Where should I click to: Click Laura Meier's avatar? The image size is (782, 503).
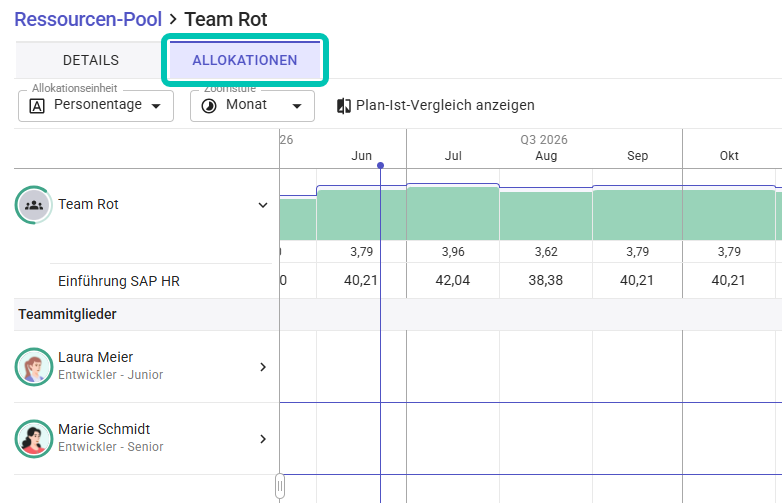click(33, 367)
